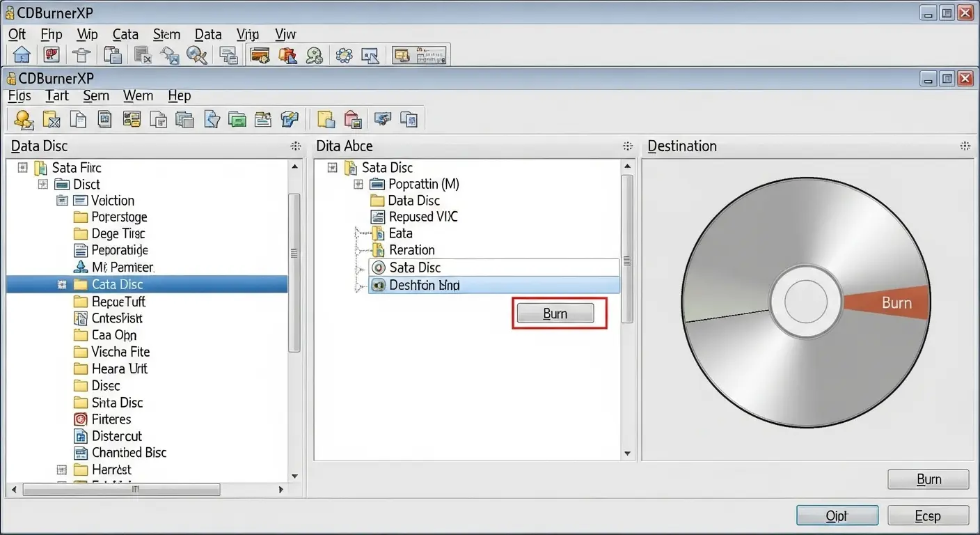The width and height of the screenshot is (980, 535).
Task: Click the yellow folder with crossed envelope icon
Action: click(52, 119)
